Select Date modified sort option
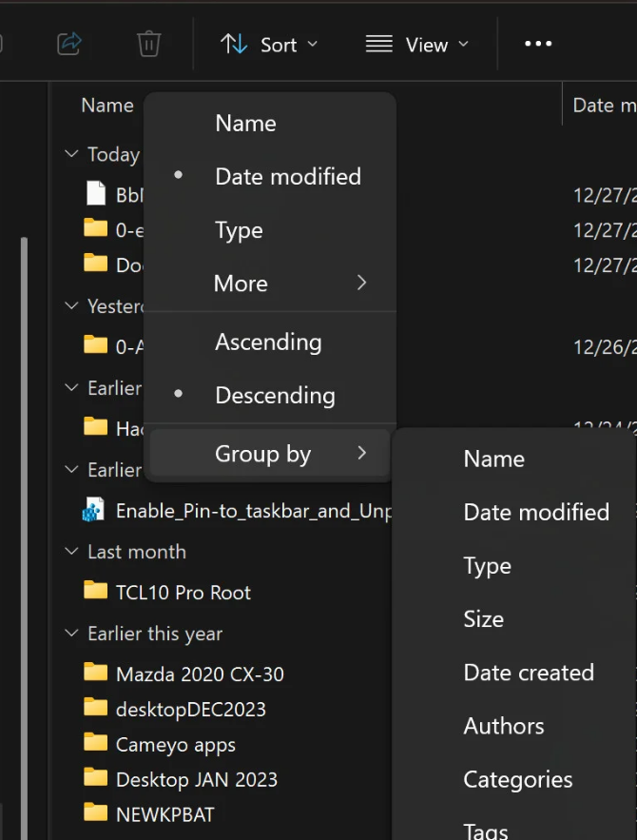 coord(287,176)
